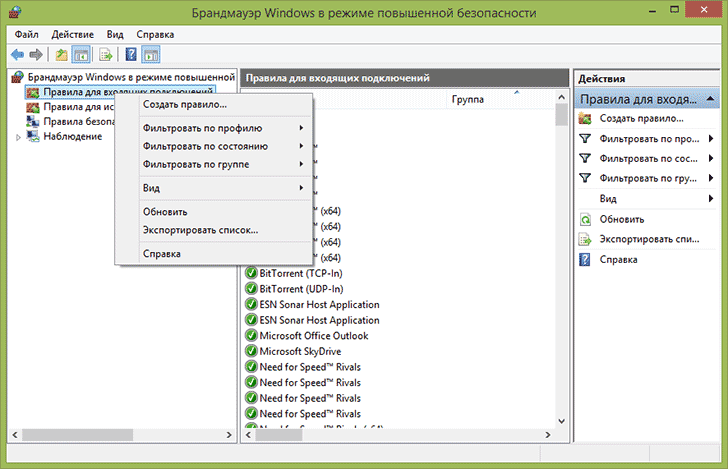Expand arrow of Фильтровать по гру... in actions
Image resolution: width=728 pixels, height=469 pixels.
[711, 178]
